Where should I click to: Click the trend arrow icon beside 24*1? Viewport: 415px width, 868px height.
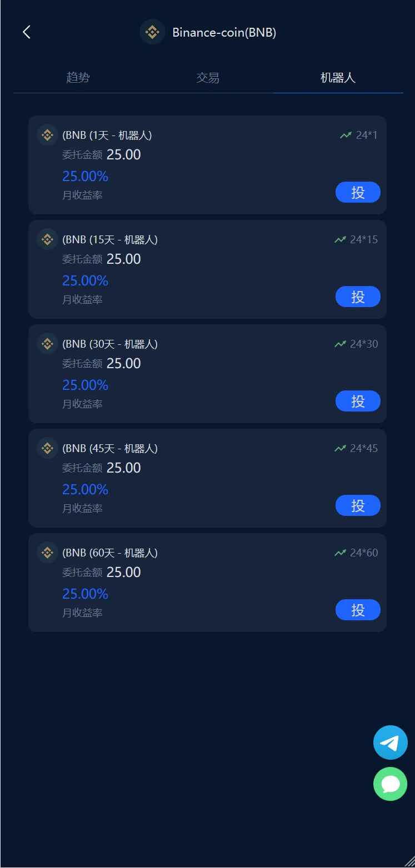point(346,135)
